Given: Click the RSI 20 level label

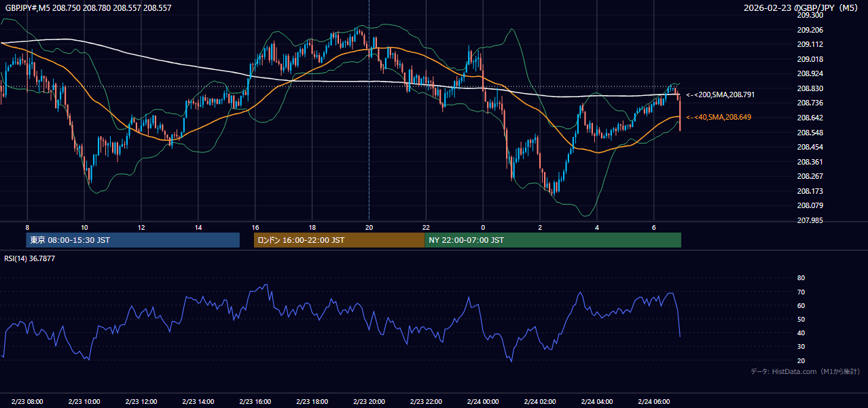Looking at the screenshot, I should (x=801, y=360).
